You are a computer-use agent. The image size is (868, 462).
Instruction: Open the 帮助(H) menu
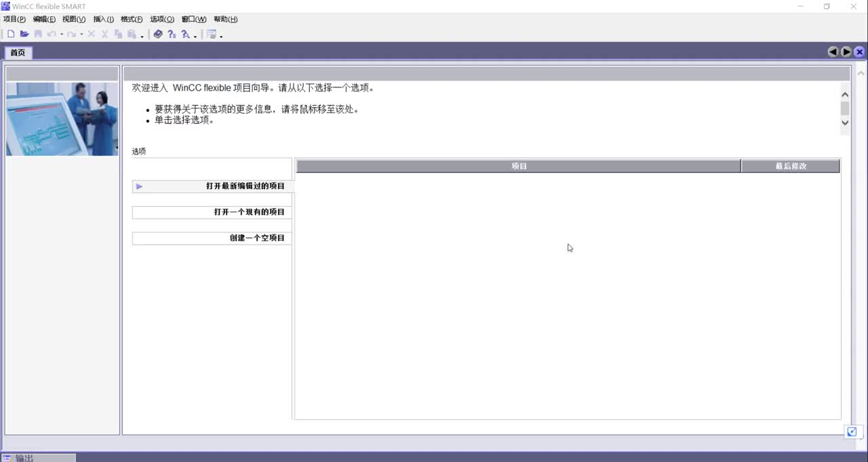226,19
